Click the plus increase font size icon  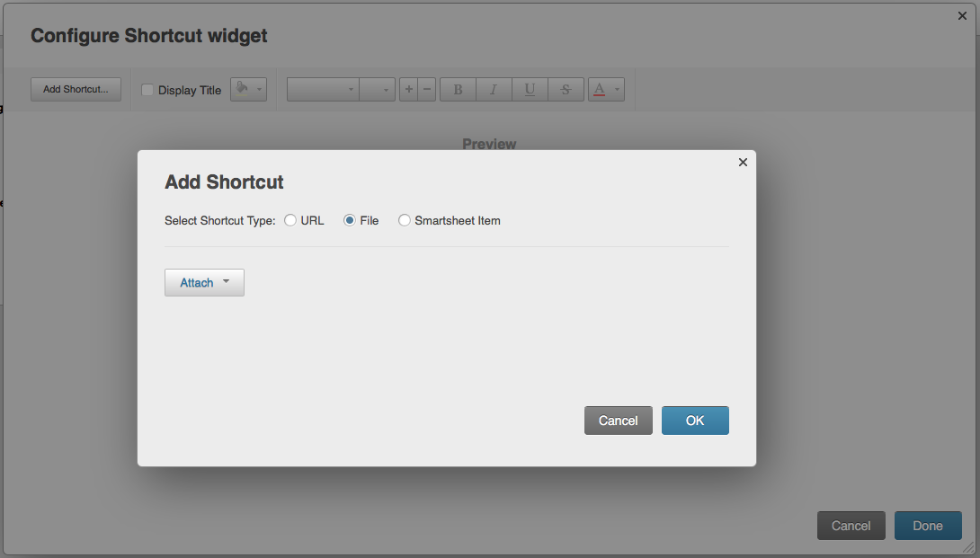coord(409,89)
